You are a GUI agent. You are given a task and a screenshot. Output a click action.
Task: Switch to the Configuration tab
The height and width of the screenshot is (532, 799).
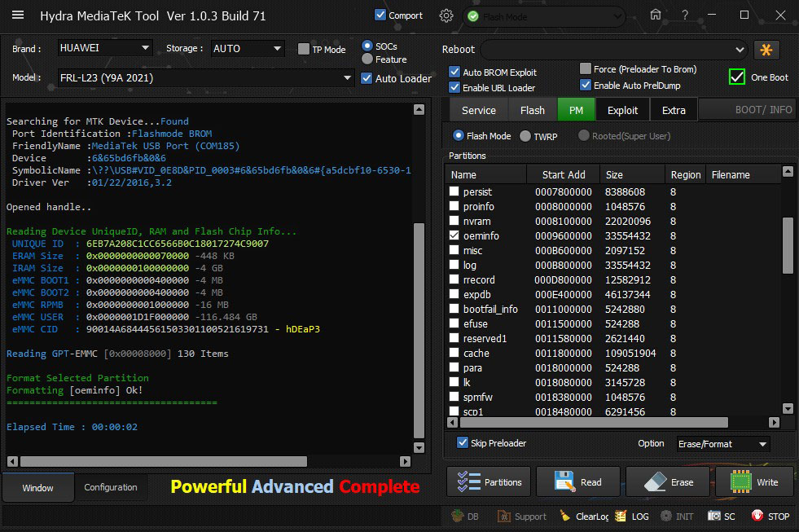point(111,487)
